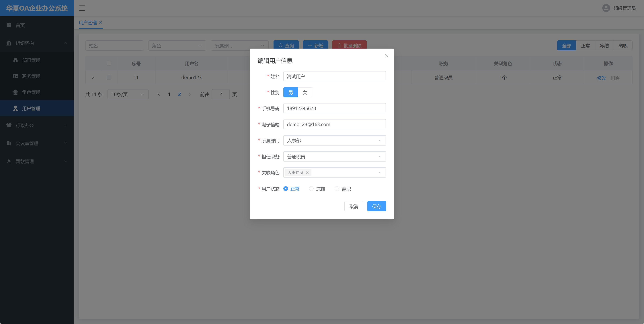Choose 女 as gender
The height and width of the screenshot is (324, 644).
click(x=305, y=92)
